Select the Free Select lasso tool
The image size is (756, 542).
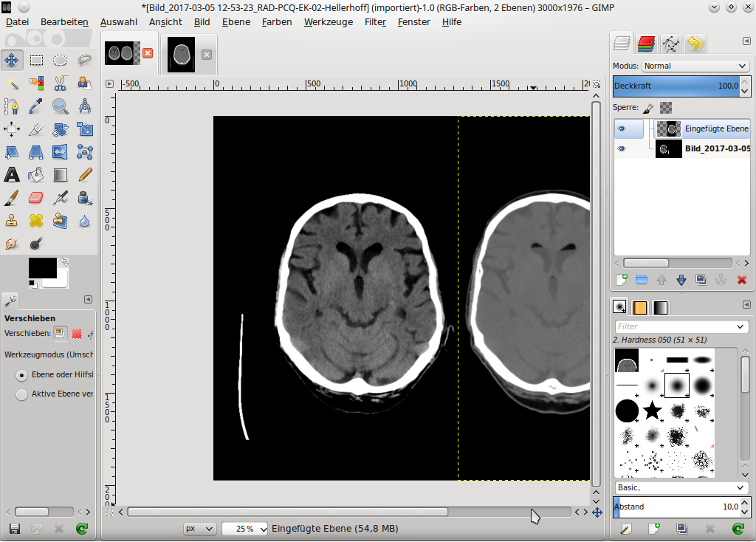[84, 61]
